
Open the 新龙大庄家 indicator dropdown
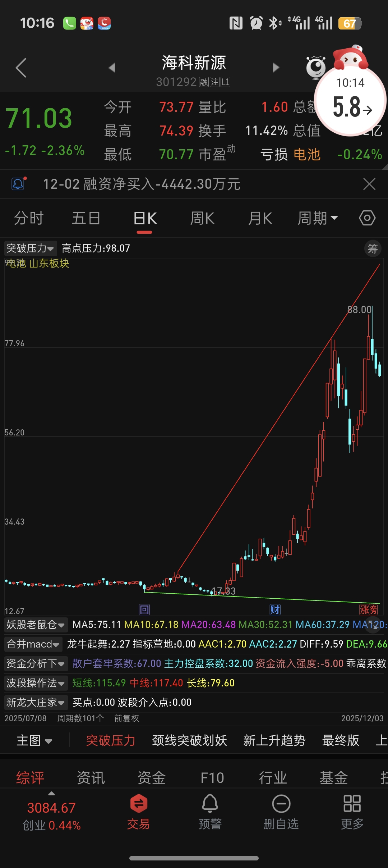36,702
